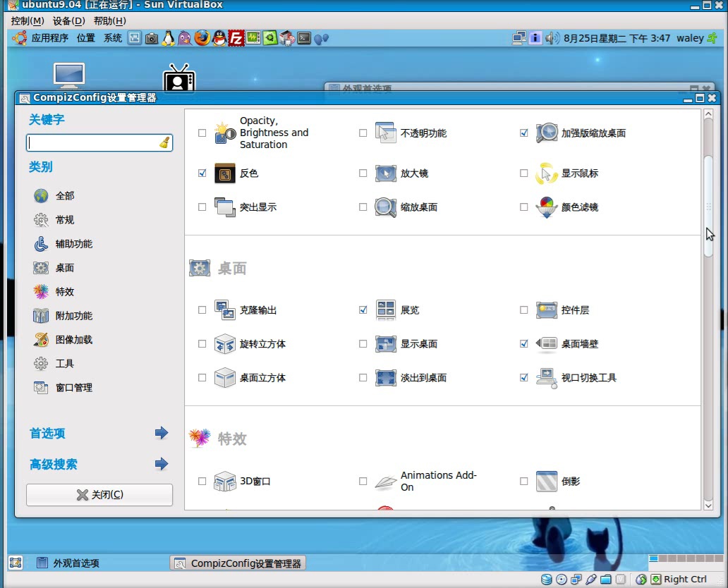The image size is (728, 588).
Task: Select CompizConfig设置管理器 taskbar button
Action: point(238,563)
